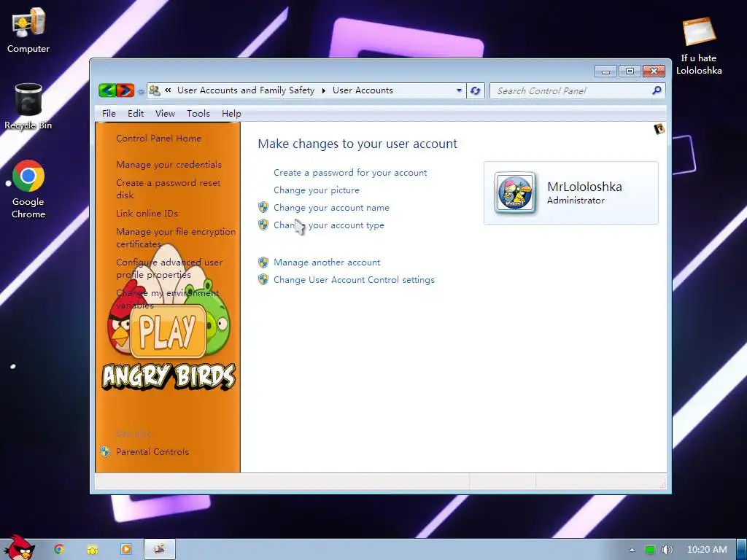This screenshot has height=560, width=747.
Task: Select the 'If u hate Lololoshka' desktop icon
Action: click(x=699, y=46)
